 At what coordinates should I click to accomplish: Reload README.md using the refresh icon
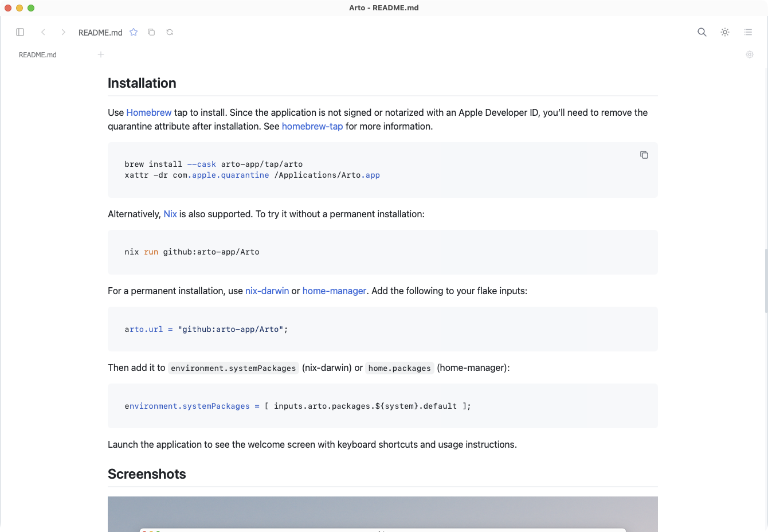point(170,32)
